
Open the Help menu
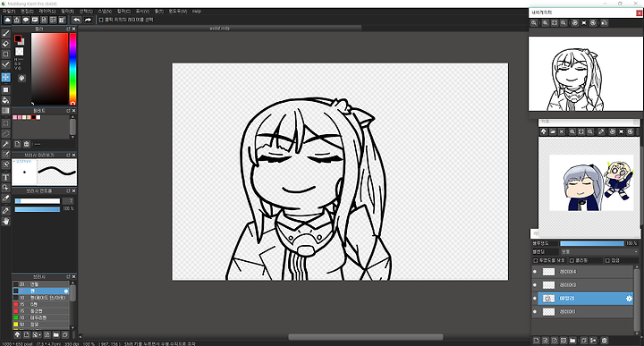click(x=197, y=11)
